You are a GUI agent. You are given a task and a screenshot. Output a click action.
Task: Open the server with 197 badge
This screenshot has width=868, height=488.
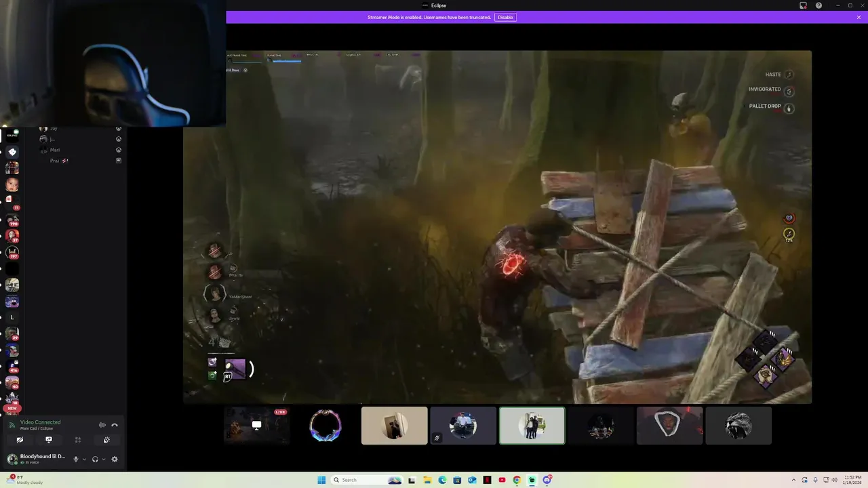(12, 252)
